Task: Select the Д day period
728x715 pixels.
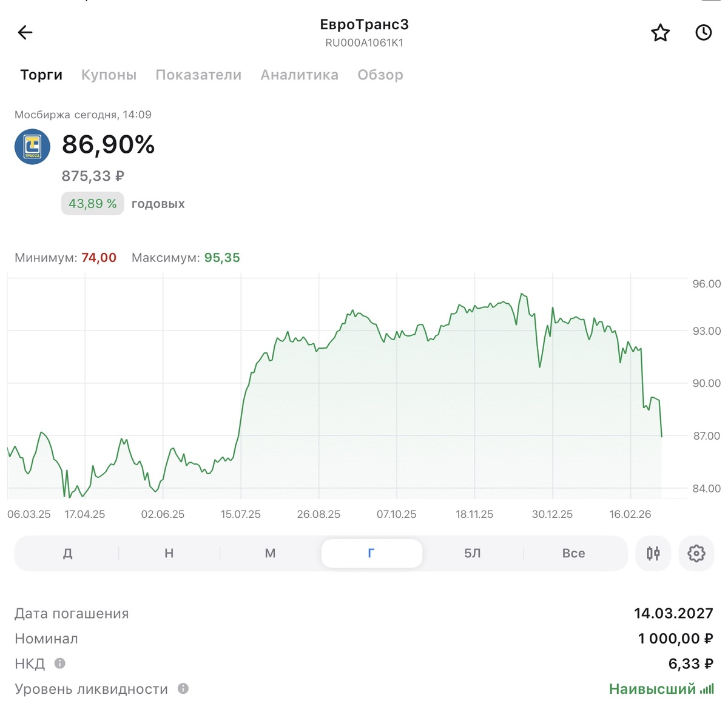Action: [x=68, y=553]
